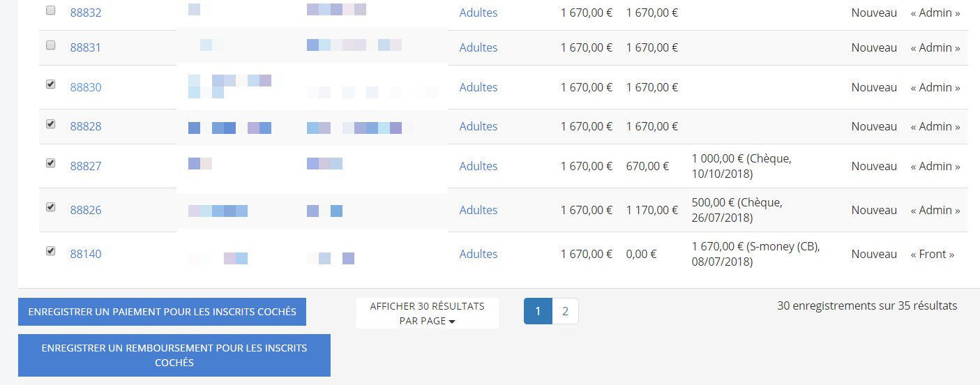Deselect the checkbox for row 88828
980x385 pixels.
click(x=50, y=124)
